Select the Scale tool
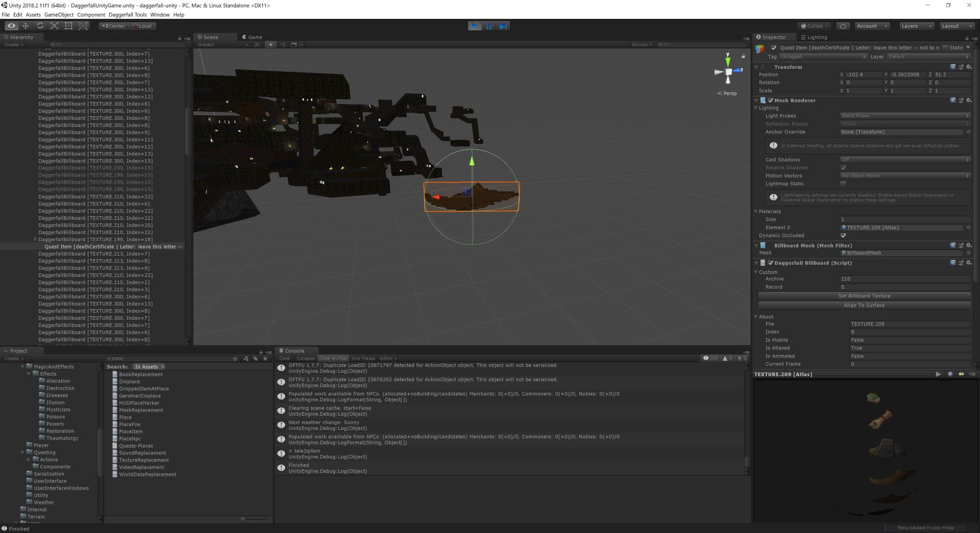 point(54,26)
